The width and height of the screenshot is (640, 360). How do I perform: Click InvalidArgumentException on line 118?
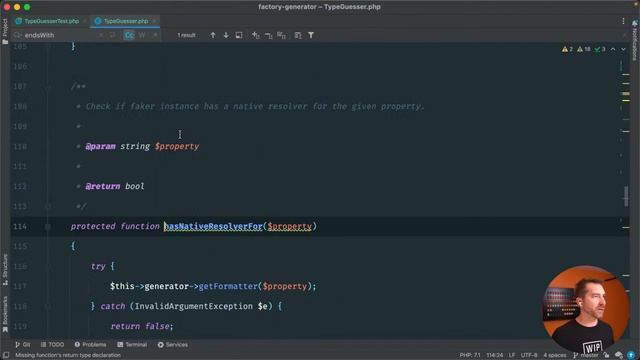point(193,307)
